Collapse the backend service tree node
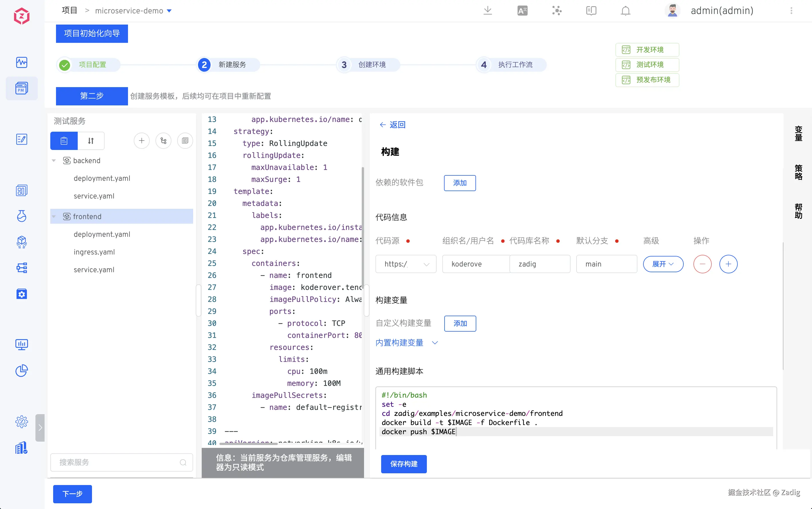The width and height of the screenshot is (812, 509). (54, 161)
